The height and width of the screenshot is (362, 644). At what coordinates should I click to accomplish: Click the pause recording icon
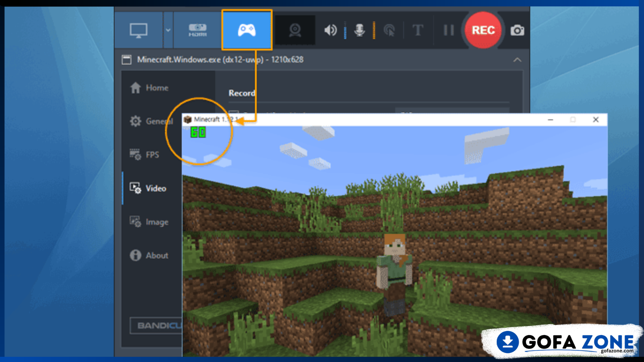point(449,30)
